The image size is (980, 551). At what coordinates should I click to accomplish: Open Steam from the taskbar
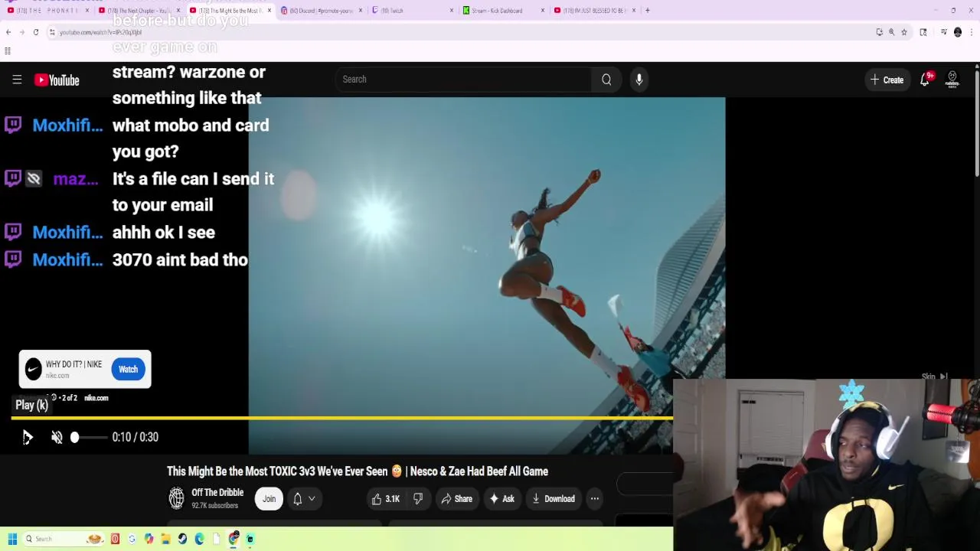coord(182,539)
